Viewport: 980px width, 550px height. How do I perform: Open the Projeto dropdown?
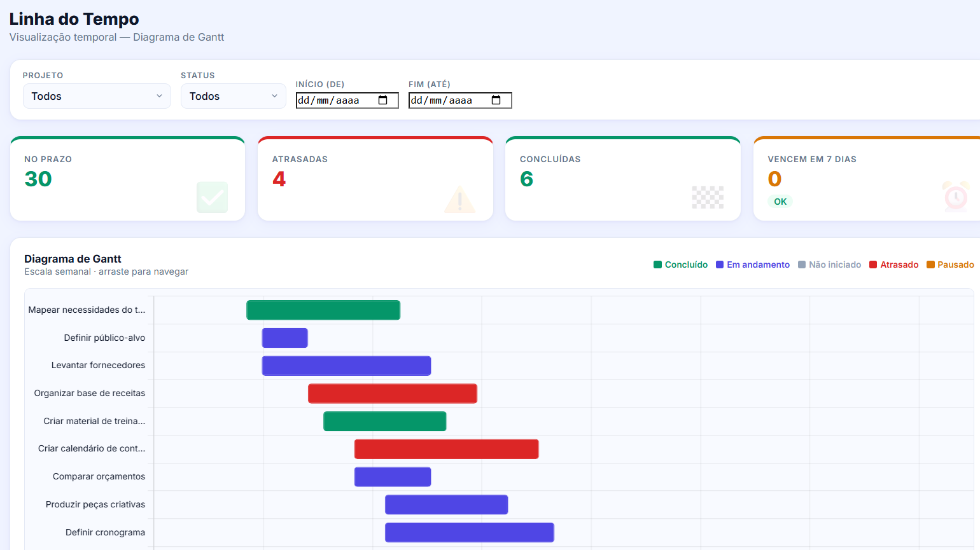97,96
